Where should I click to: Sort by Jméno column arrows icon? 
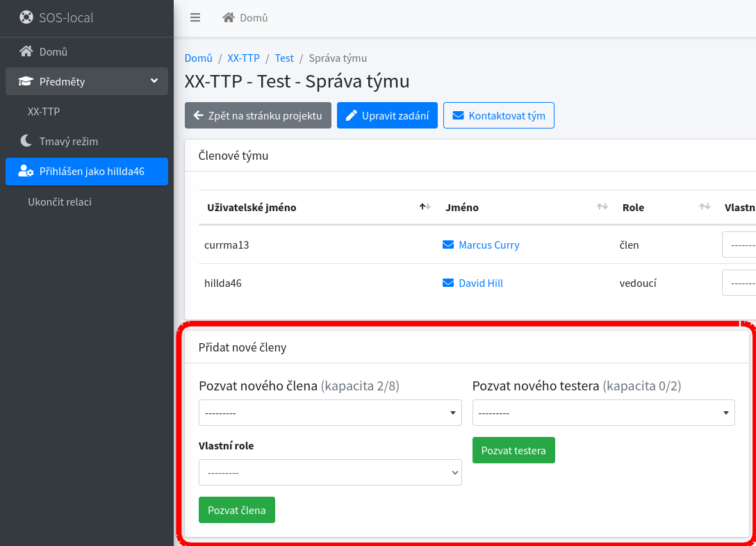click(x=602, y=207)
